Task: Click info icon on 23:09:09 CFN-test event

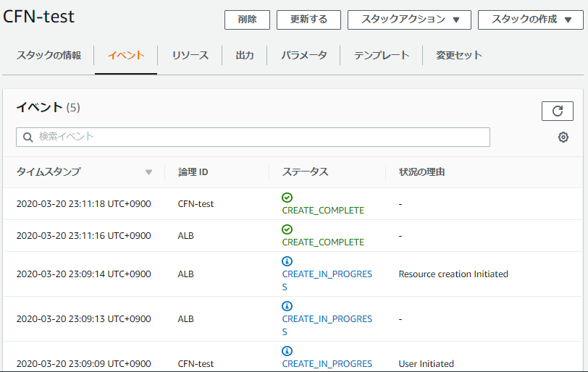Action: click(x=287, y=351)
